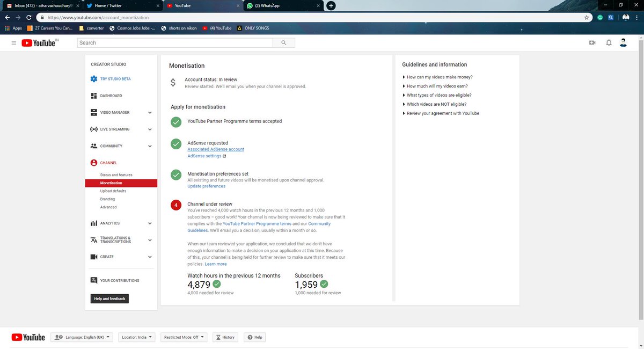Open Status and features in the Channel menu
The image size is (644, 349).
click(x=116, y=175)
